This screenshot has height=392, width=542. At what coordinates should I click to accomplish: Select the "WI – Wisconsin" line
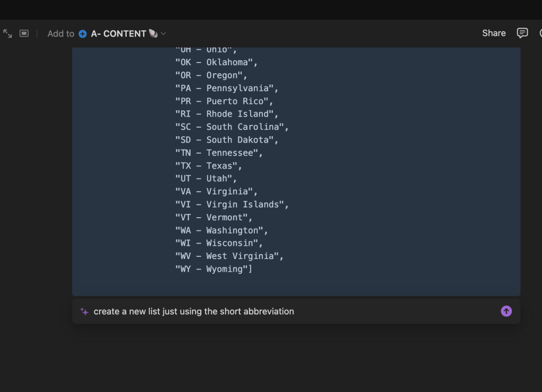point(219,243)
